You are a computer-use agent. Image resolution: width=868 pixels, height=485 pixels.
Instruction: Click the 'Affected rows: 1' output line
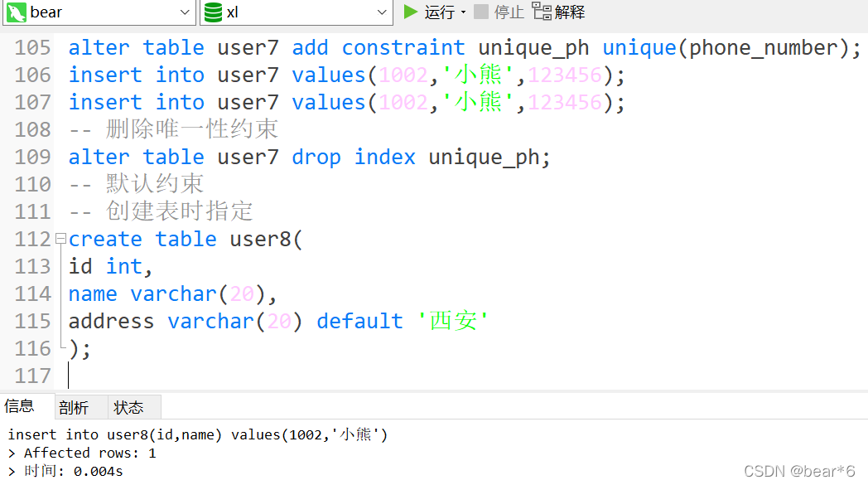click(82, 453)
